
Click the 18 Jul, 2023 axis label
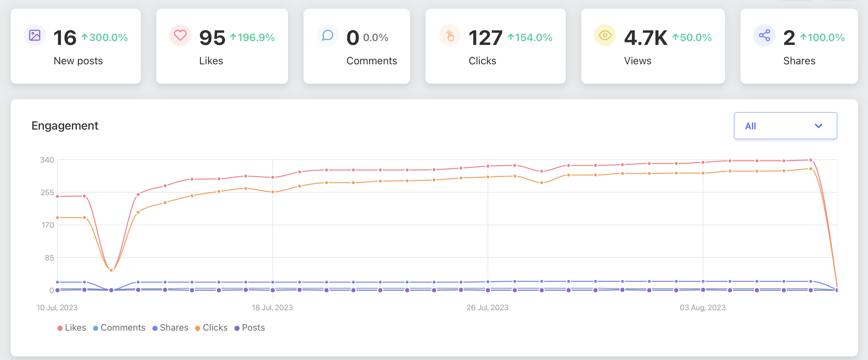(272, 307)
